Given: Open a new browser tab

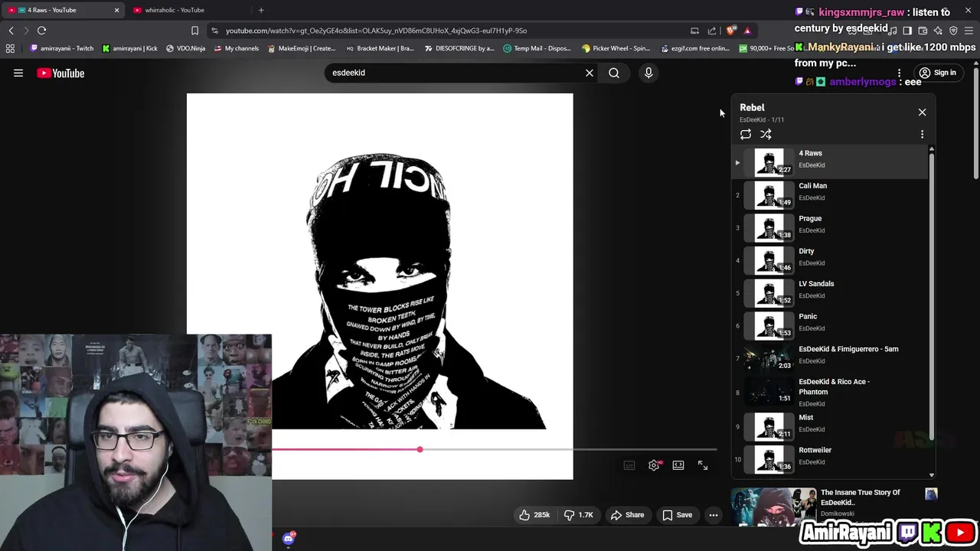Looking at the screenshot, I should (x=261, y=10).
